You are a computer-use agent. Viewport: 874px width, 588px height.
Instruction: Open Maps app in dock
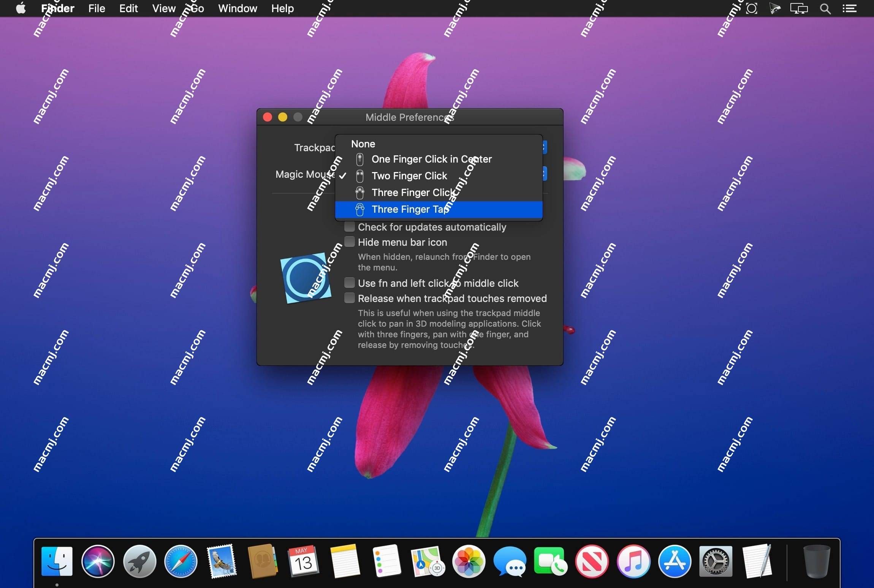(427, 561)
